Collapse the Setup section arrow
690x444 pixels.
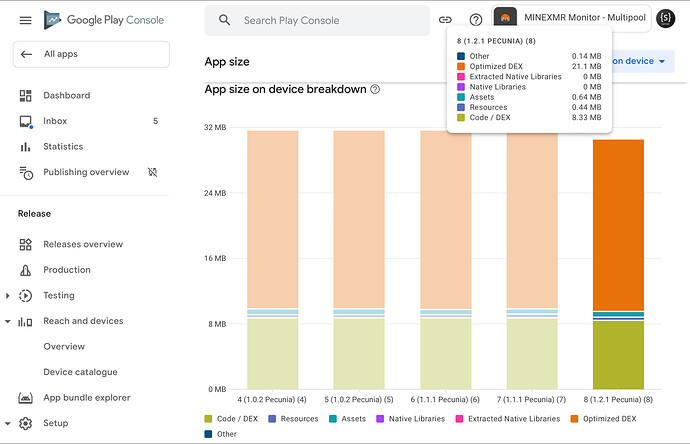click(x=7, y=423)
